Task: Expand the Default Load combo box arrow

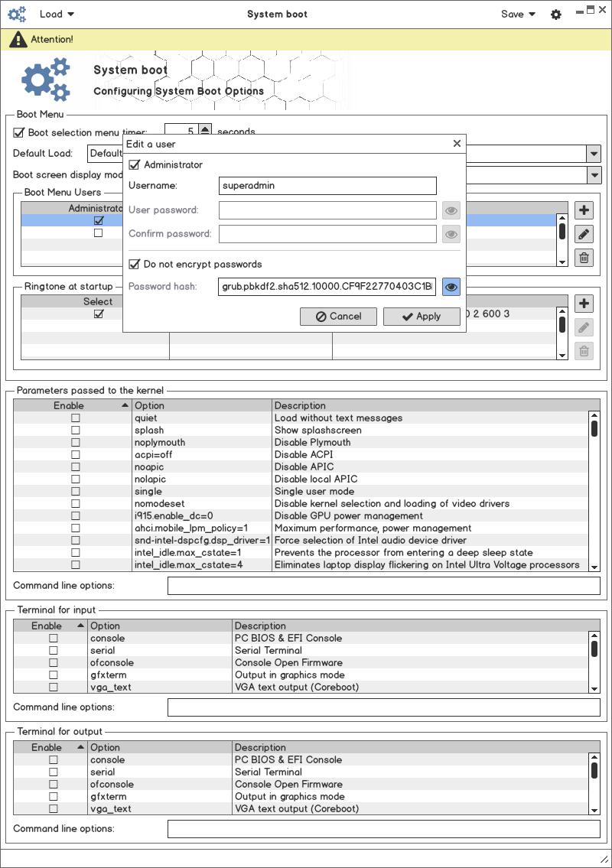Action: 594,154
